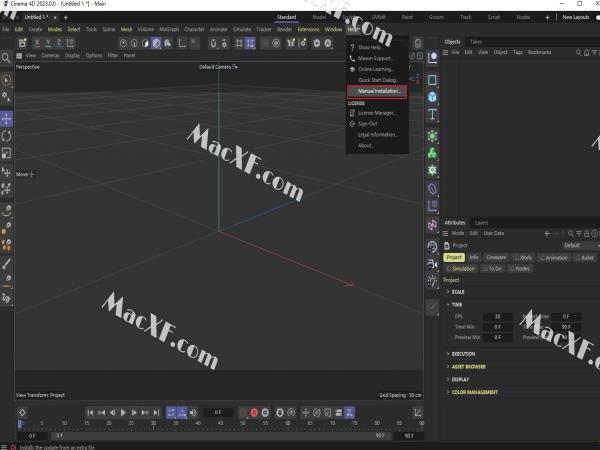Click Objects panel hamburger menu icon
600x450 pixels.
tap(445, 52)
